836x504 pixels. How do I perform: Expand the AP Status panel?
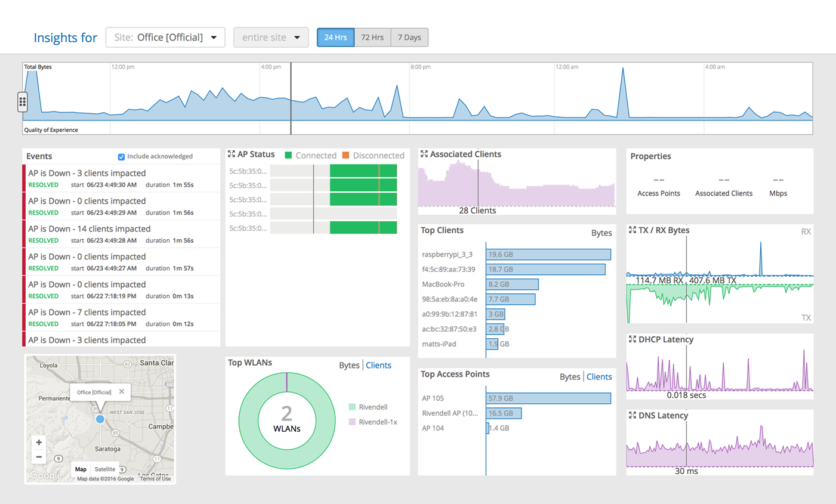232,154
